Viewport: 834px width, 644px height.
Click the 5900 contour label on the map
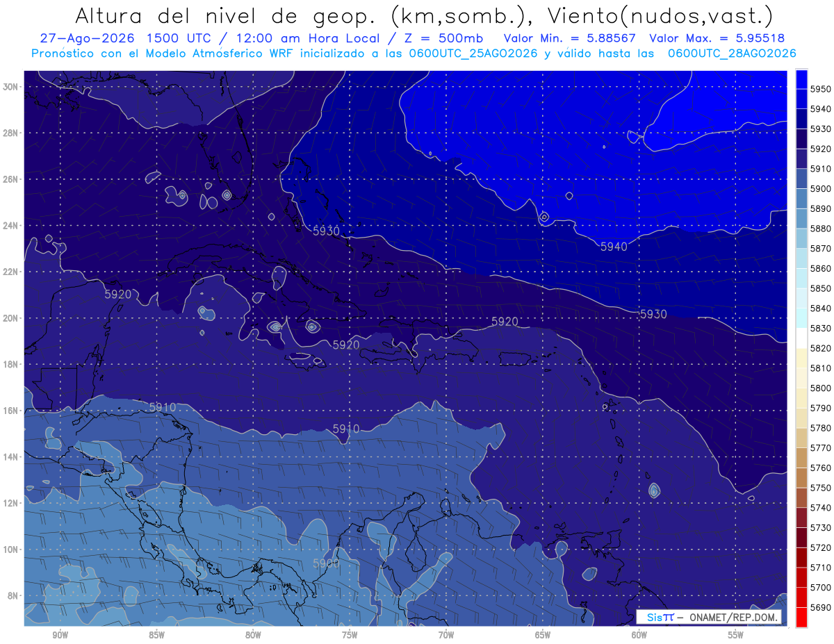[x=326, y=563]
